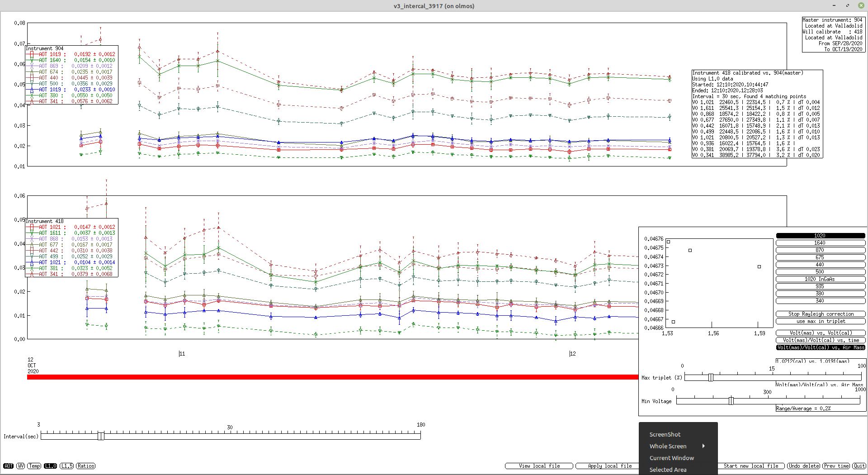
Task: Click AOT 1640 legend entry, Instrument 904
Action: pyautogui.click(x=71, y=60)
